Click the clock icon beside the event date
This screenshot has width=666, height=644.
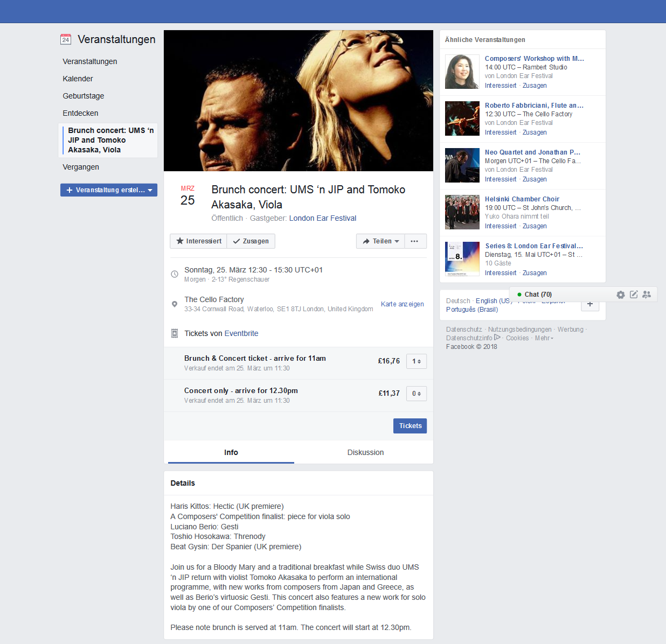tap(175, 274)
